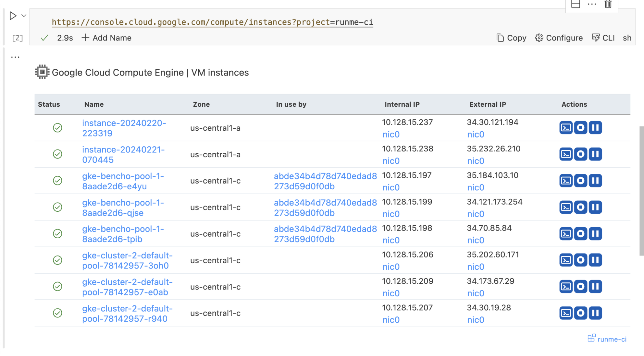This screenshot has width=644, height=356.
Task: Open the console.cloud.google.com URL link
Action: (212, 22)
